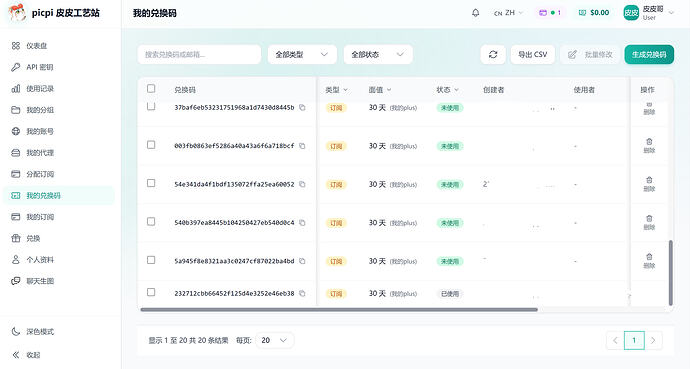Image resolution: width=690 pixels, height=369 pixels.
Task: Click the 皮皮 user avatar
Action: tap(631, 13)
